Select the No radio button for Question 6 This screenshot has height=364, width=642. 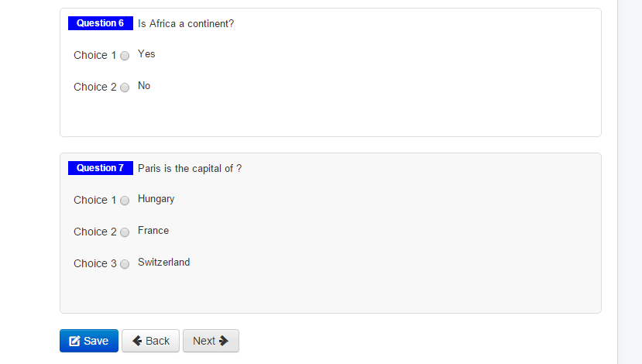click(x=125, y=88)
